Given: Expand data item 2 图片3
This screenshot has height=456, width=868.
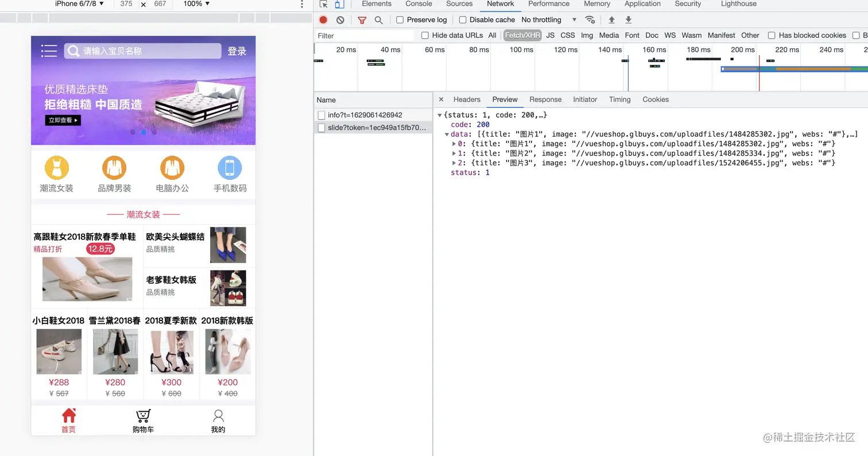Looking at the screenshot, I should pyautogui.click(x=454, y=163).
